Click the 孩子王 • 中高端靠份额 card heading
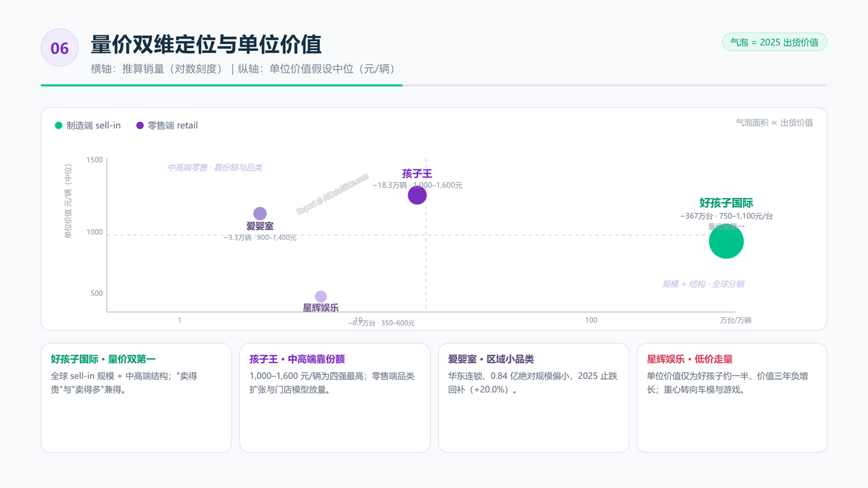This screenshot has width=868, height=488. coord(297,359)
